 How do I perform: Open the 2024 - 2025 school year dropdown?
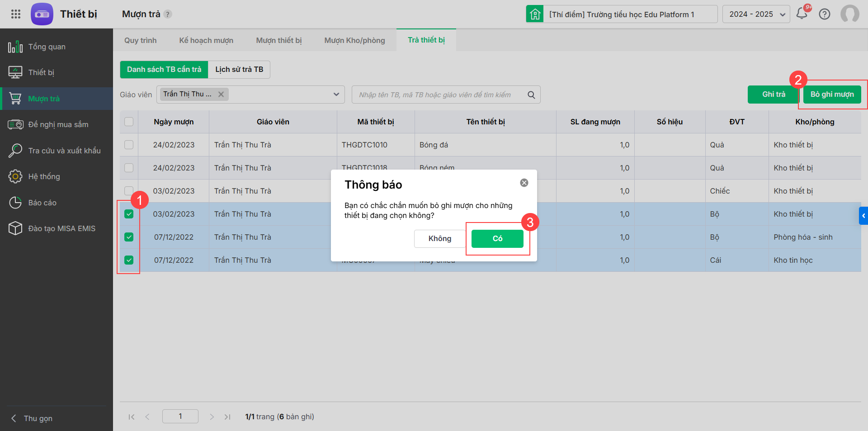coord(756,14)
